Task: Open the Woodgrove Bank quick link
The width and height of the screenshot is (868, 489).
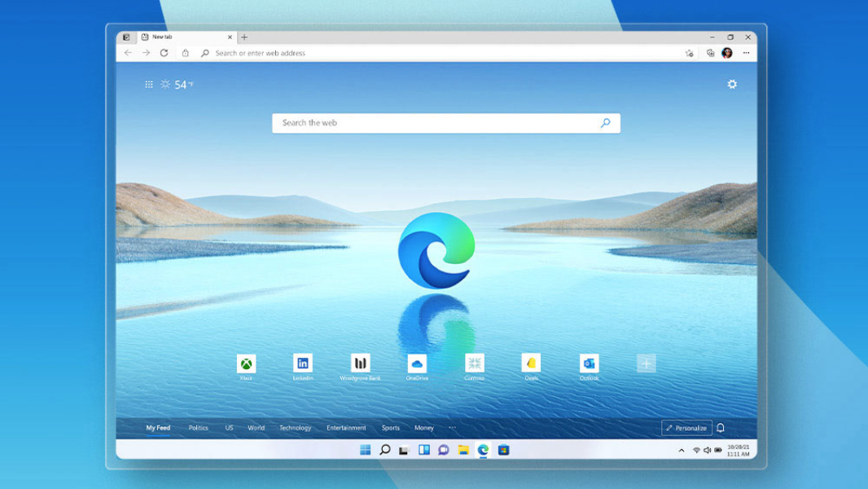Action: (361, 367)
